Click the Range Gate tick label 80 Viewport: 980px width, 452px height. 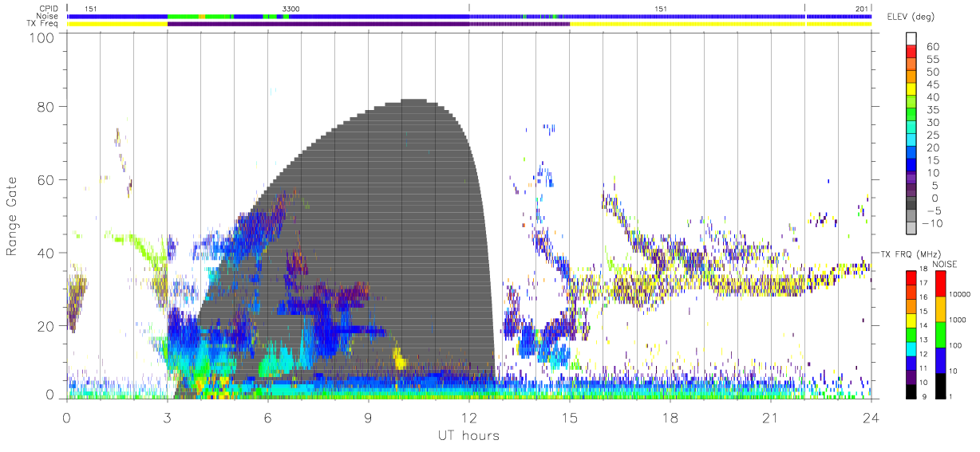point(46,107)
